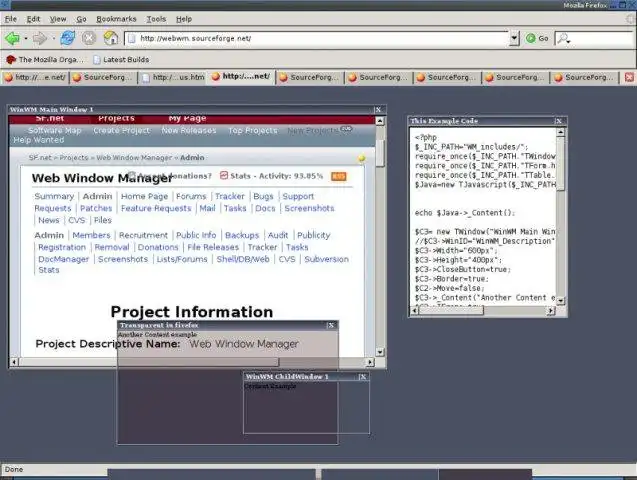
Task: Switch to the http:/...us.htm tab
Action: tap(173, 77)
